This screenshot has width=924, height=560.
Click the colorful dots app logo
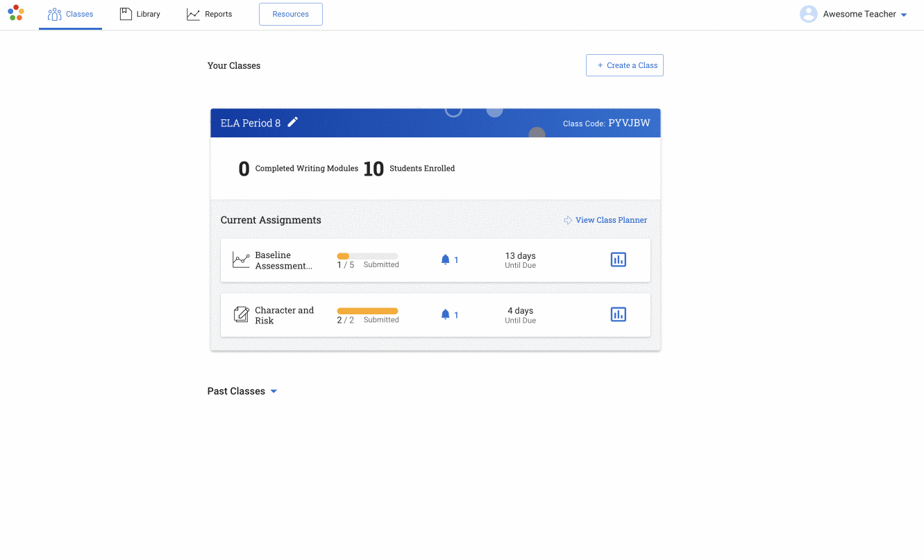pyautogui.click(x=16, y=12)
